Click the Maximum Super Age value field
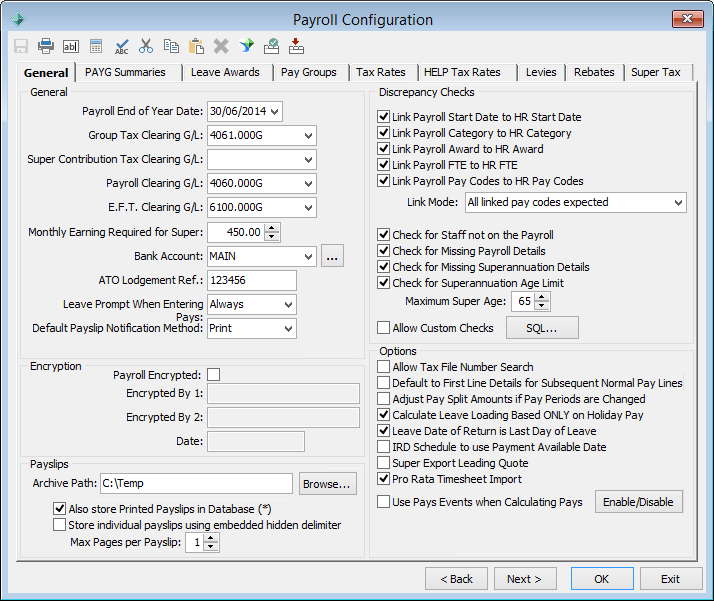The width and height of the screenshot is (714, 601). 523,301
